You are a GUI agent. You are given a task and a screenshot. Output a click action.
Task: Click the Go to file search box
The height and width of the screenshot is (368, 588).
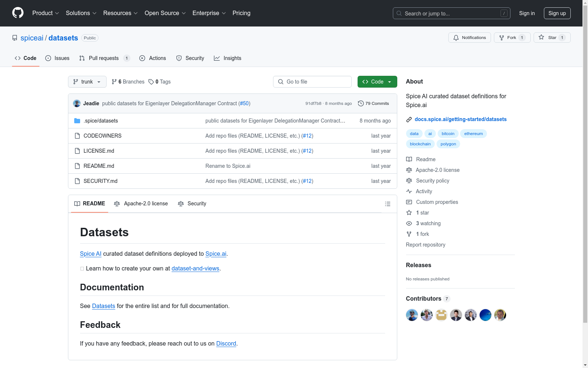(312, 82)
